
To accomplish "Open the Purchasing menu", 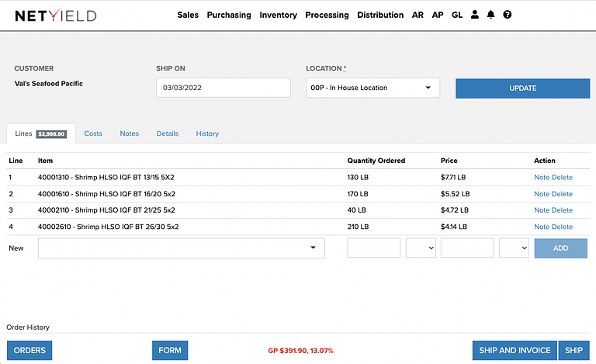I will pyautogui.click(x=229, y=15).
